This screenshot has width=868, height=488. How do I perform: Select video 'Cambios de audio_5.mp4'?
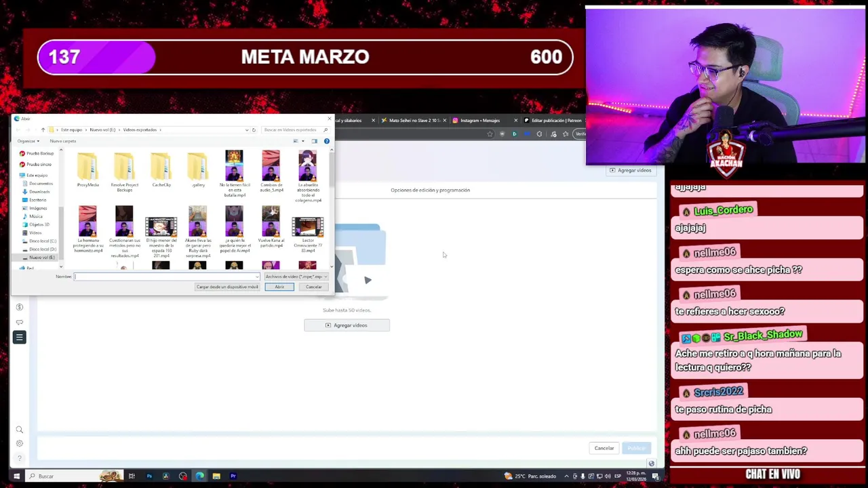point(271,171)
